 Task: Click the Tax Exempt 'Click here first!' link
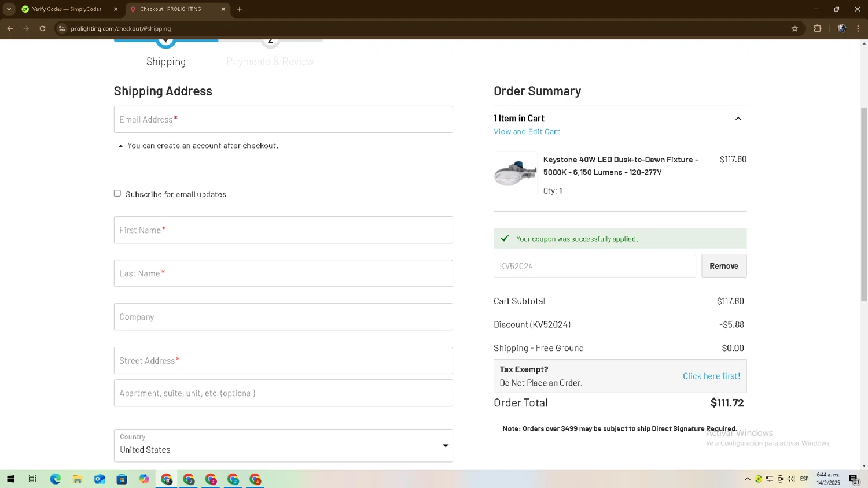(x=711, y=376)
